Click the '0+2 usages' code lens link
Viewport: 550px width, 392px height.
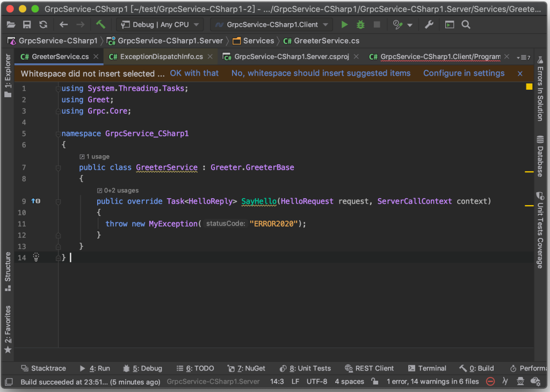pos(118,191)
